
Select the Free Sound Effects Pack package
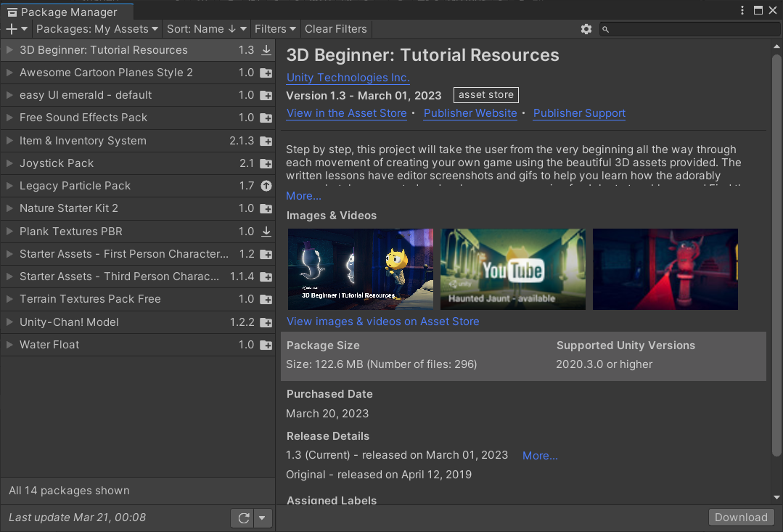138,118
